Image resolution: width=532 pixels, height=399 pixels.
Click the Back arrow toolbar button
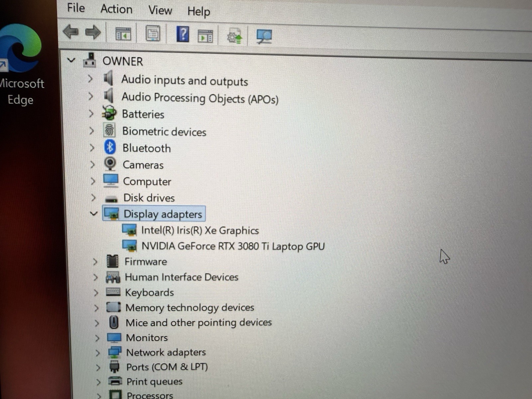coord(70,32)
